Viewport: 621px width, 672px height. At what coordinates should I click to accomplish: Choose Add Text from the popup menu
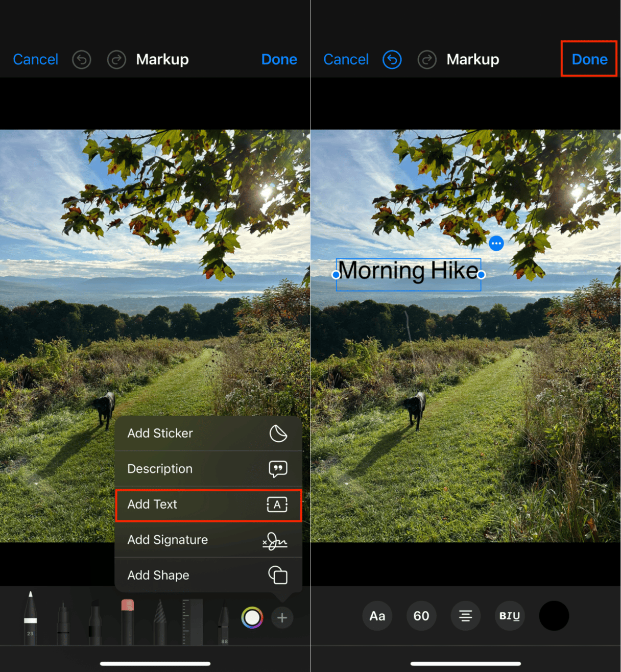(x=208, y=505)
